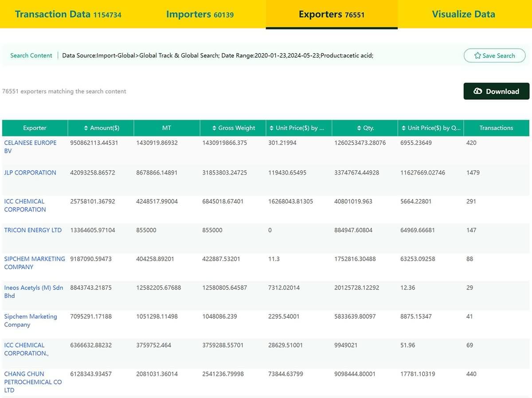Open the CELANESE EUROPE BV exporter link
The image size is (532, 398).
coord(30,146)
